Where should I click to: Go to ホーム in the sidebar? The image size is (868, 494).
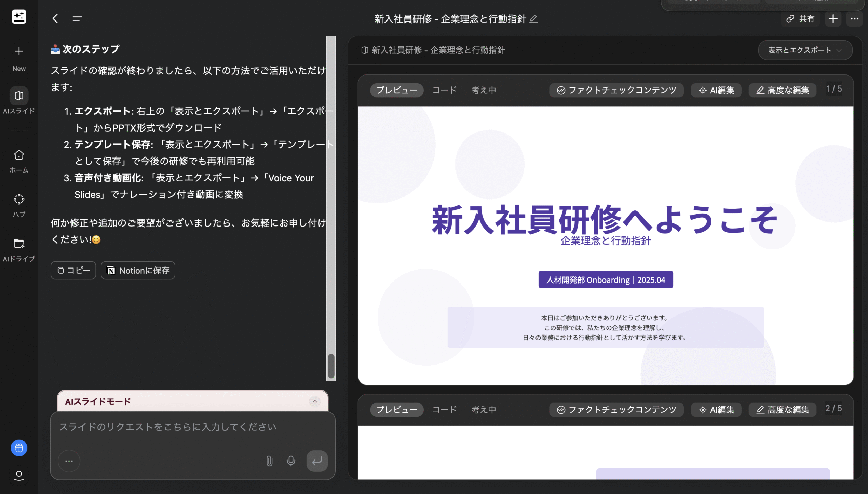(19, 155)
